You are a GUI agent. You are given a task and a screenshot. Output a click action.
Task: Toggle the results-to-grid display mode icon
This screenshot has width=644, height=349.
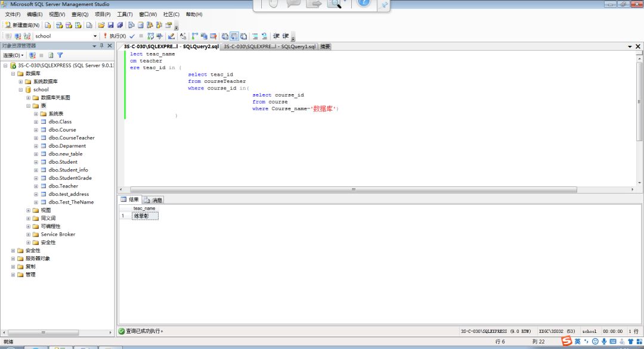(234, 36)
